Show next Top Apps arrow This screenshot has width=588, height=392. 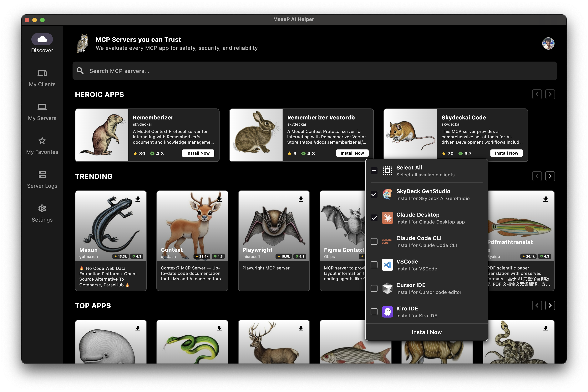pos(550,305)
